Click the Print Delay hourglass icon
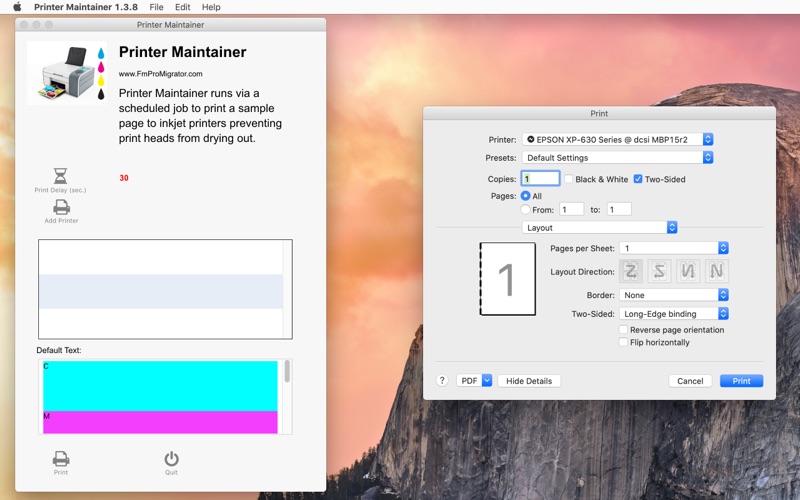 point(60,176)
